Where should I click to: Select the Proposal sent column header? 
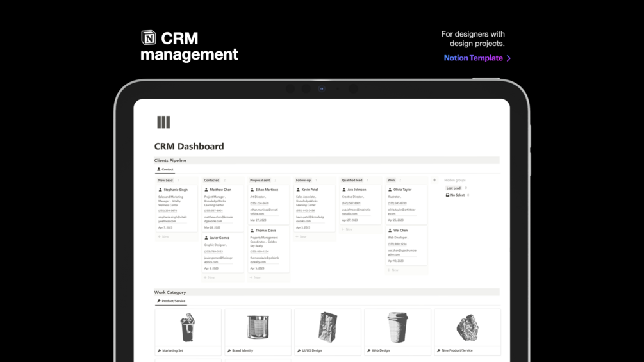260,180
